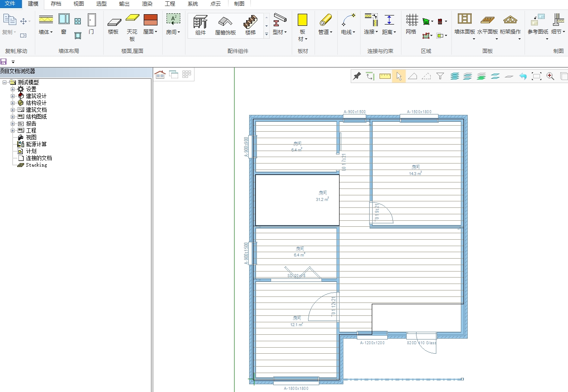Click the A-1800x1800 window label
568x392 pixels.
click(296, 388)
